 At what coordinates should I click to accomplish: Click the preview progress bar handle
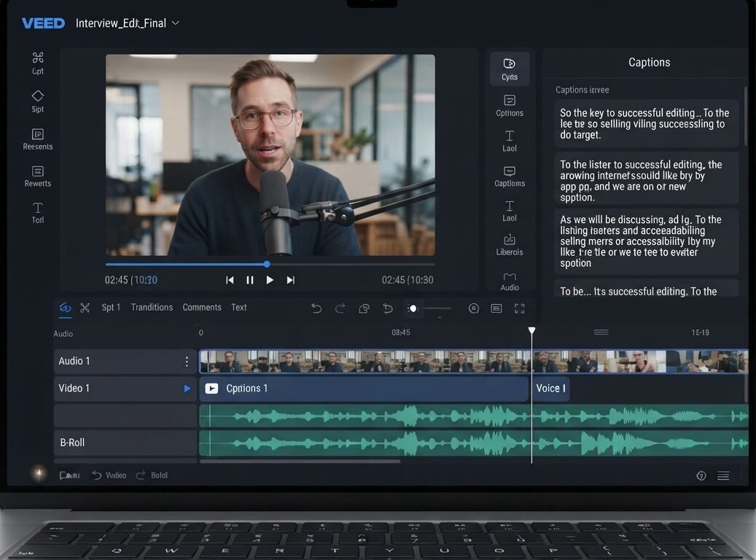coord(267,264)
